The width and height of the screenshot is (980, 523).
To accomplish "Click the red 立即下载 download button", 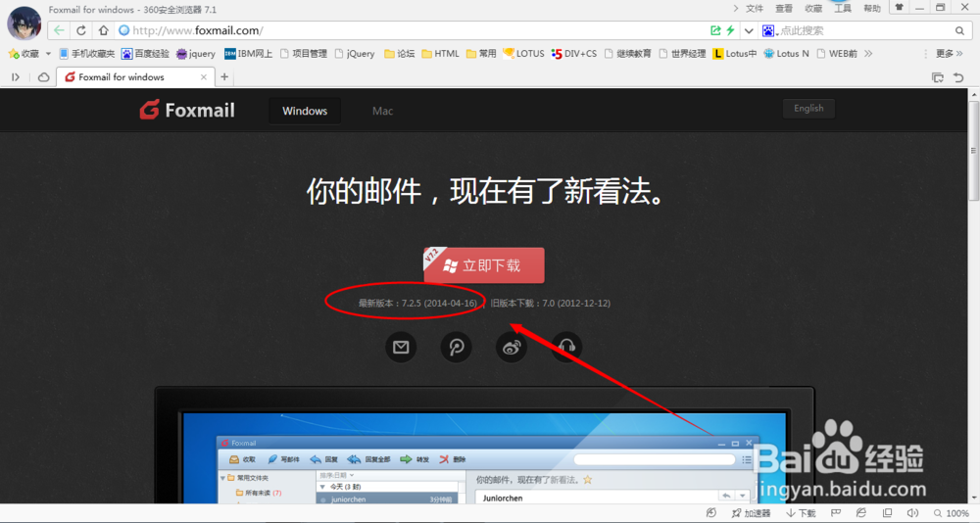I will tap(484, 265).
